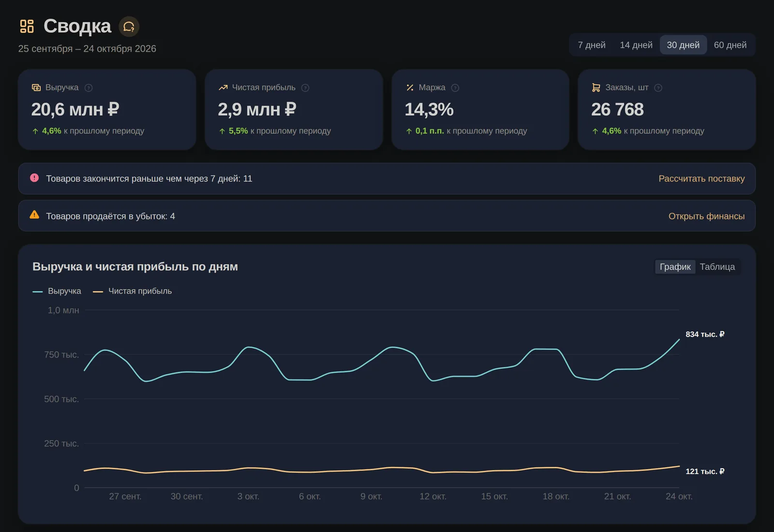Click the help icon next to Маржа
The image size is (774, 532).
point(455,88)
